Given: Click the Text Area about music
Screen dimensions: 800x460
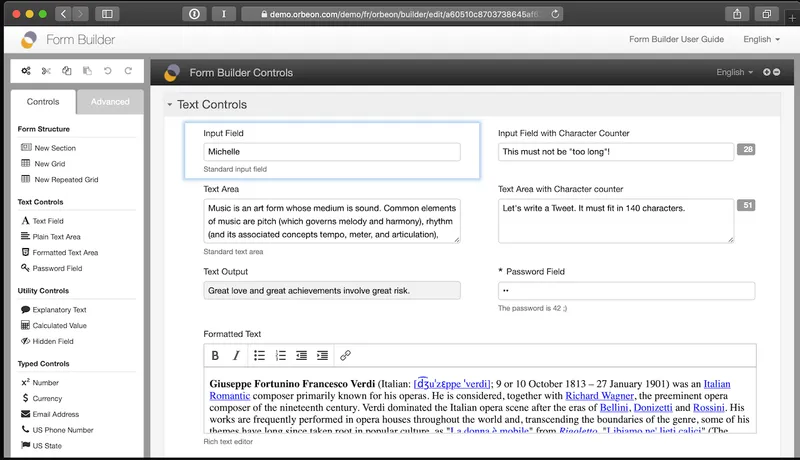Looking at the screenshot, I should tap(332, 221).
